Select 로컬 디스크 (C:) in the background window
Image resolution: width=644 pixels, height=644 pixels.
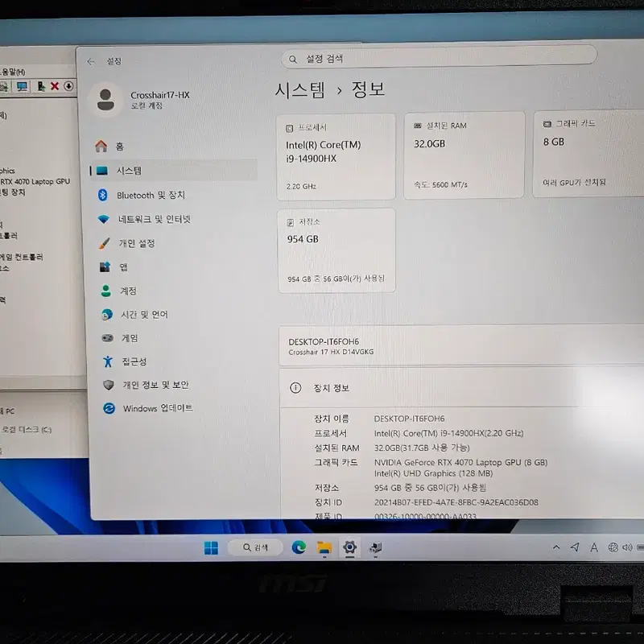tap(27, 430)
